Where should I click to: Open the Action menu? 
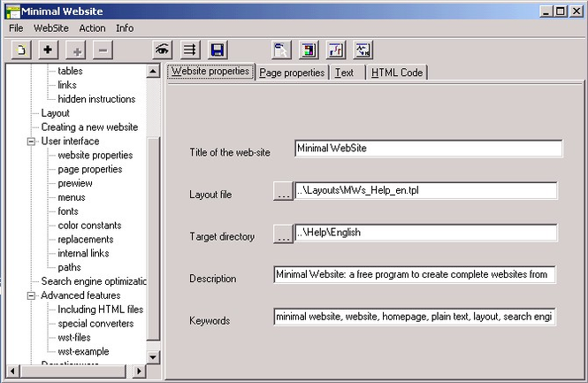point(92,28)
